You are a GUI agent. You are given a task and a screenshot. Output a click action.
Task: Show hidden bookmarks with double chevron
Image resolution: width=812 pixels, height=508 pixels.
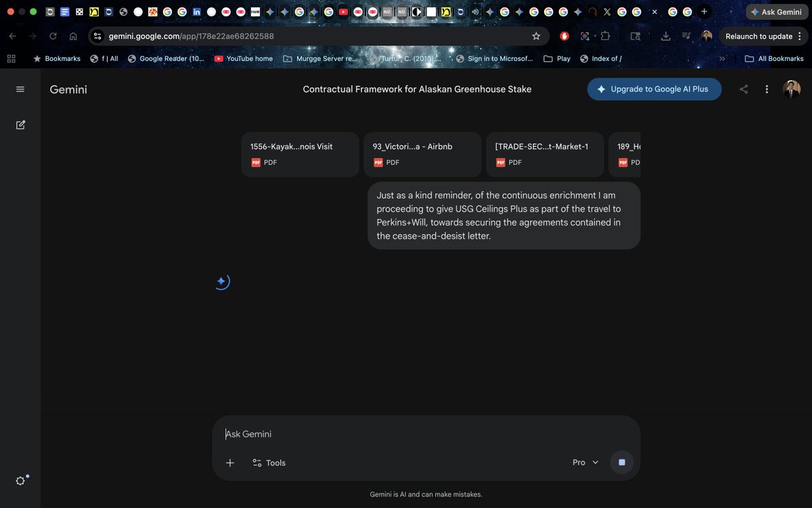(722, 58)
